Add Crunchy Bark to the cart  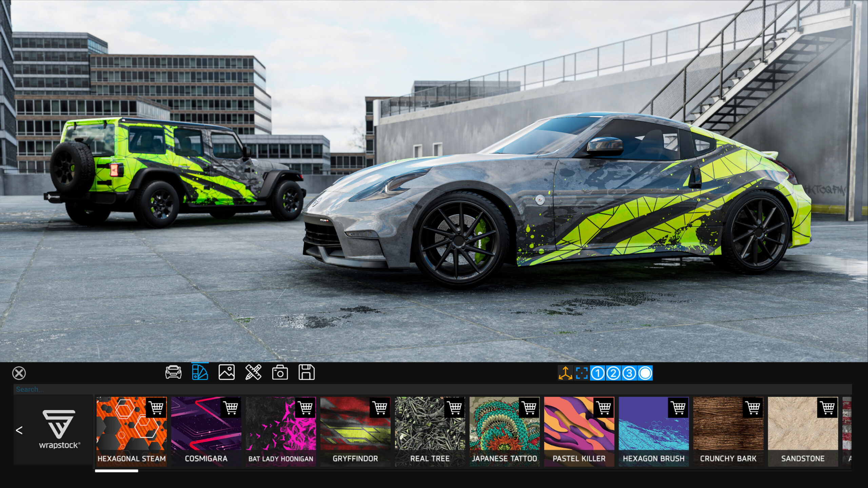point(753,407)
